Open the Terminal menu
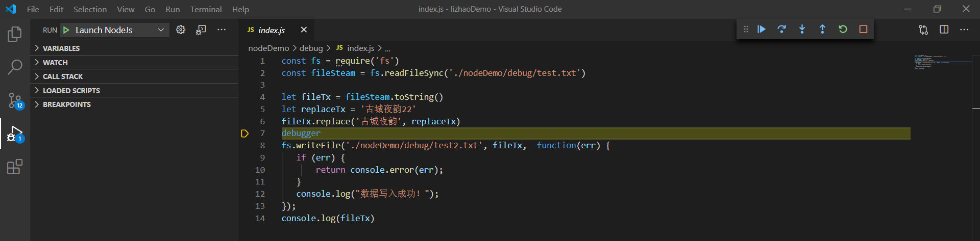 click(206, 9)
